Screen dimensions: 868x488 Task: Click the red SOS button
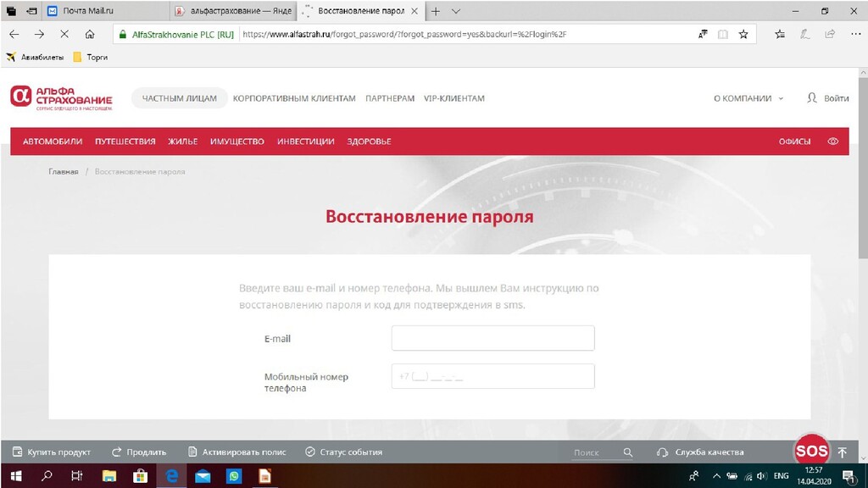[x=811, y=451]
